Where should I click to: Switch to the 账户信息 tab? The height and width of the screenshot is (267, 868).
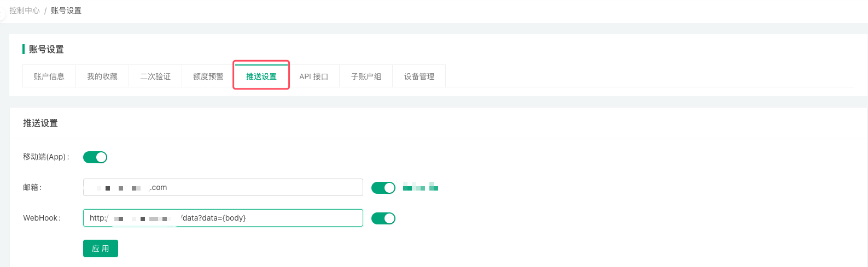click(49, 76)
